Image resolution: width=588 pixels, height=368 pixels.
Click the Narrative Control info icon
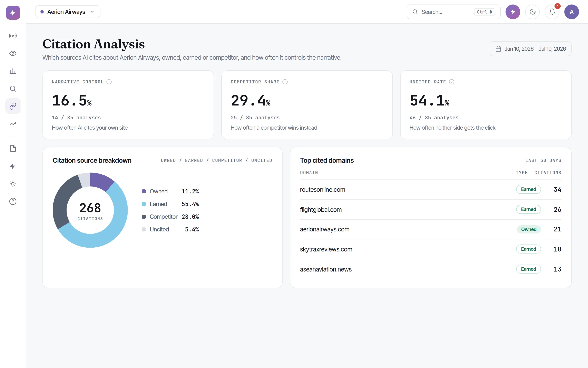tap(109, 82)
